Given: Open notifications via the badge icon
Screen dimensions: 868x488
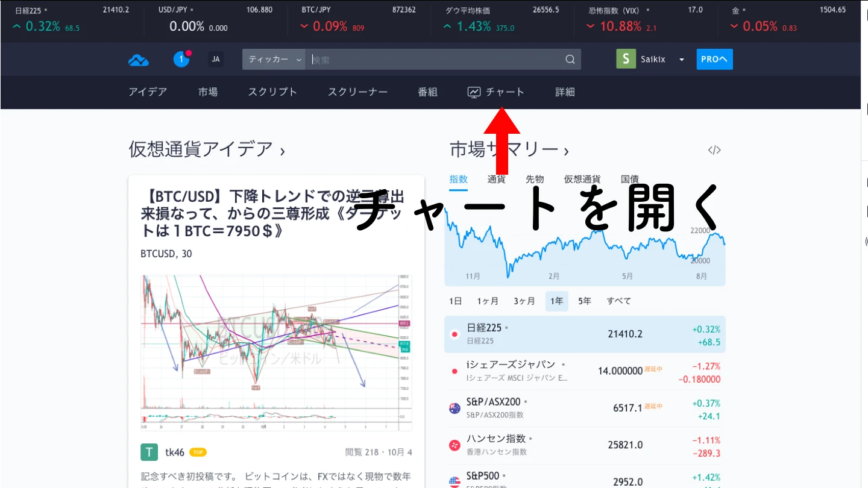Looking at the screenshot, I should click(x=181, y=58).
